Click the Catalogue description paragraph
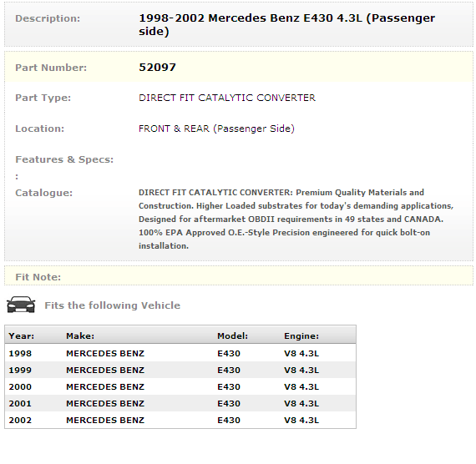The width and height of the screenshot is (476, 464). 296,219
